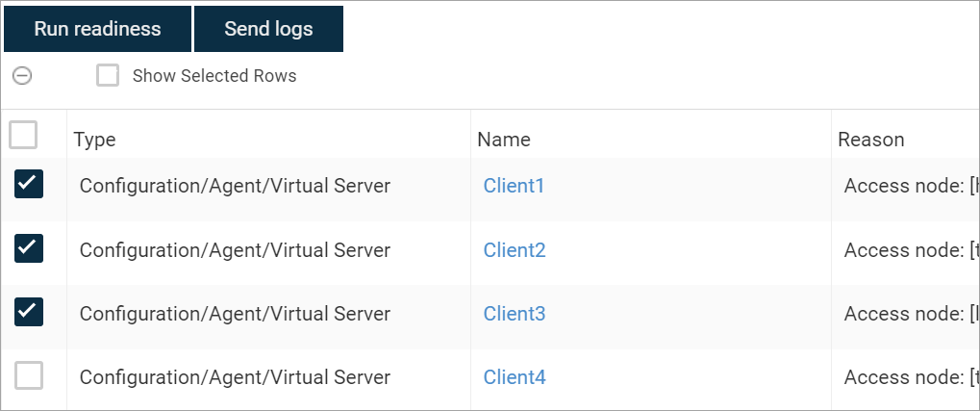Click the Run readiness button

click(97, 29)
